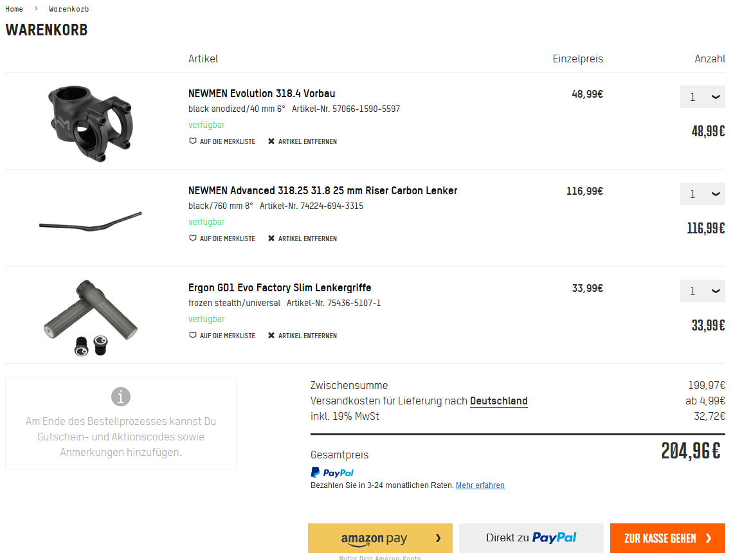This screenshot has width=733, height=560.
Task: Click X icon to remove NEWMEN Carbon Lenker
Action: click(x=271, y=239)
